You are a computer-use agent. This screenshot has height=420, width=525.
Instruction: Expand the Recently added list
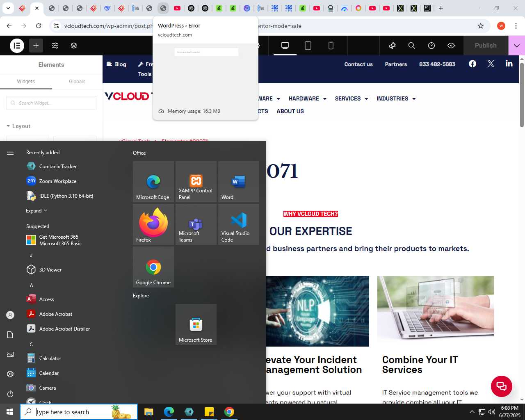click(37, 211)
